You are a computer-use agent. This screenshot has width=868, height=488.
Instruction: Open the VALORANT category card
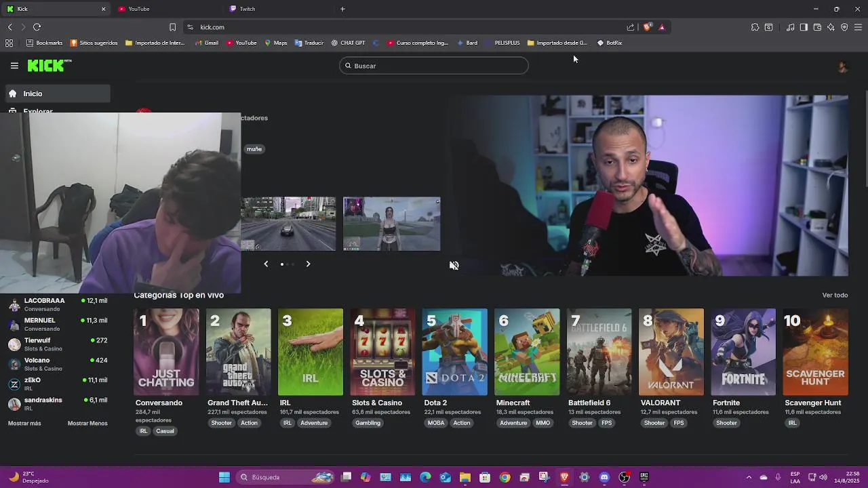pyautogui.click(x=671, y=352)
